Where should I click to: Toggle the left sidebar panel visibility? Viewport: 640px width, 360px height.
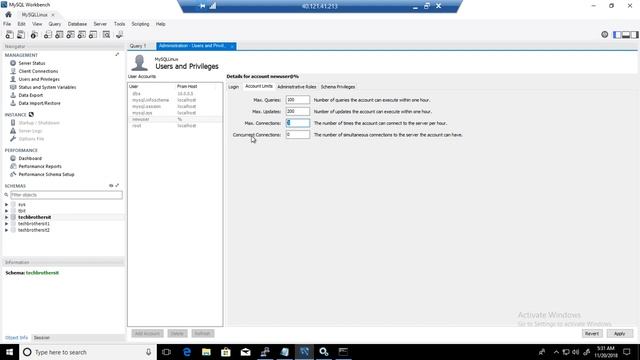point(617,35)
